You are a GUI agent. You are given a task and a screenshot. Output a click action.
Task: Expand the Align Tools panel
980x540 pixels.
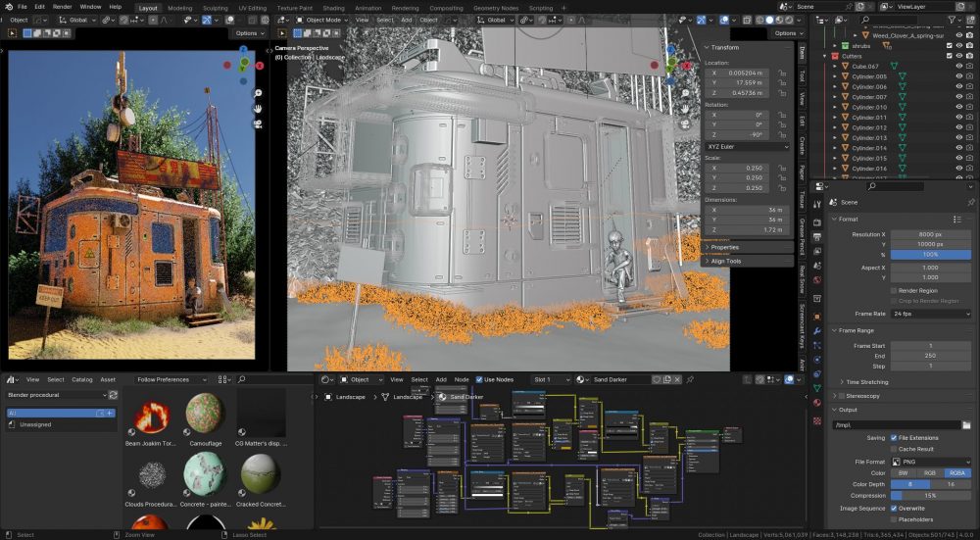coord(725,262)
